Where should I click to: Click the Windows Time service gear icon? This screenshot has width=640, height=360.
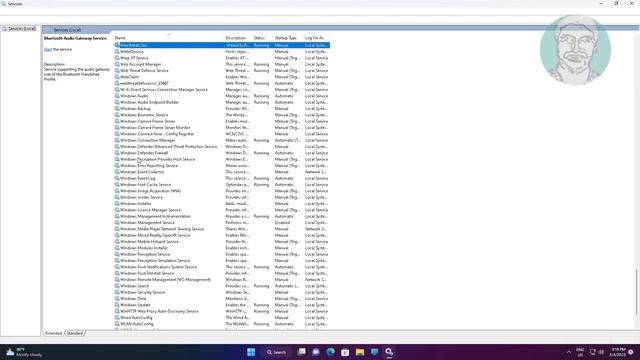pos(117,298)
